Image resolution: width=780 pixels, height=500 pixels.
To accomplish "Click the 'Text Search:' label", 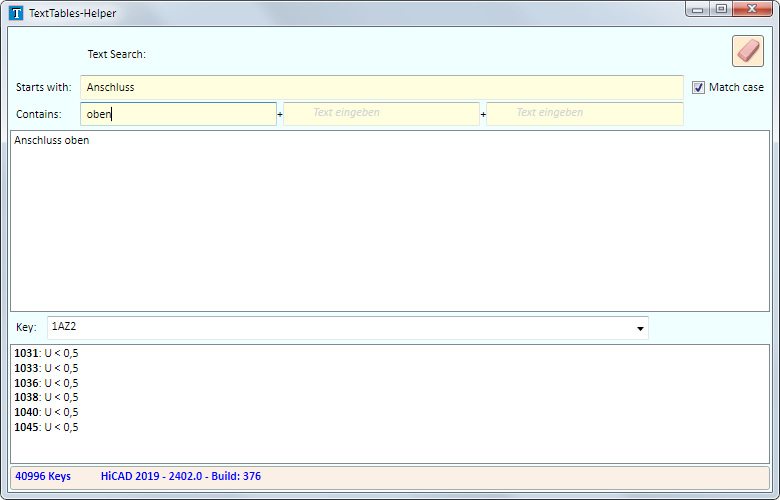I will pos(117,54).
